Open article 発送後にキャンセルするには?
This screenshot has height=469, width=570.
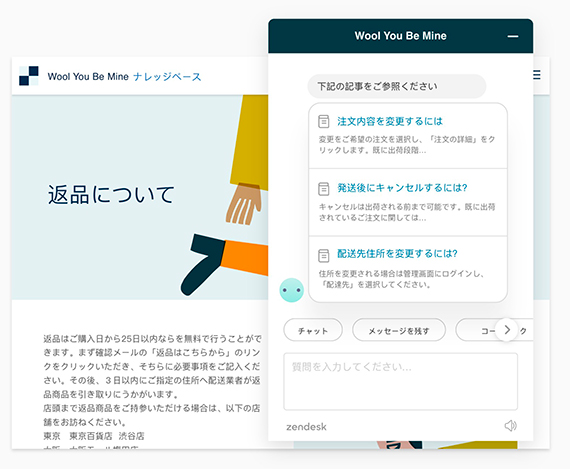coord(402,188)
